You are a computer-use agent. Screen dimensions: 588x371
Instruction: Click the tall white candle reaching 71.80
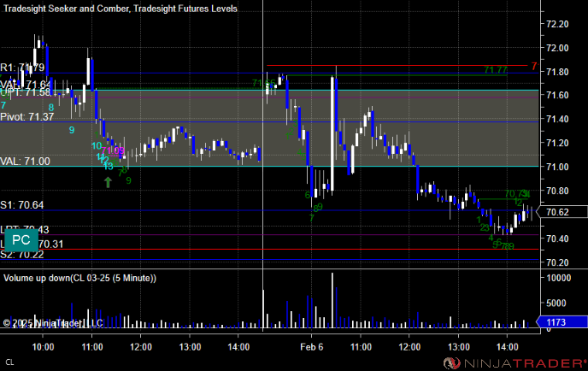tap(332, 133)
